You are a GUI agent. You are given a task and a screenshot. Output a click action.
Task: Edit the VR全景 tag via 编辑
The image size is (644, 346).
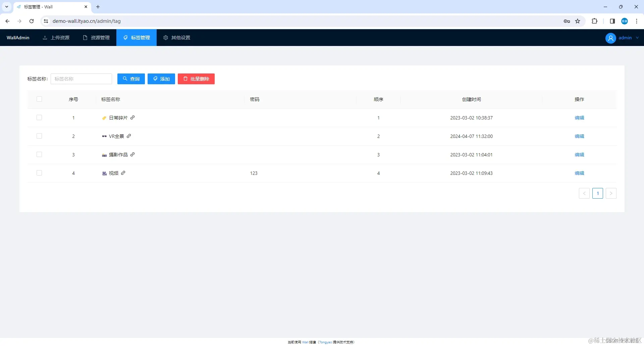click(x=579, y=136)
